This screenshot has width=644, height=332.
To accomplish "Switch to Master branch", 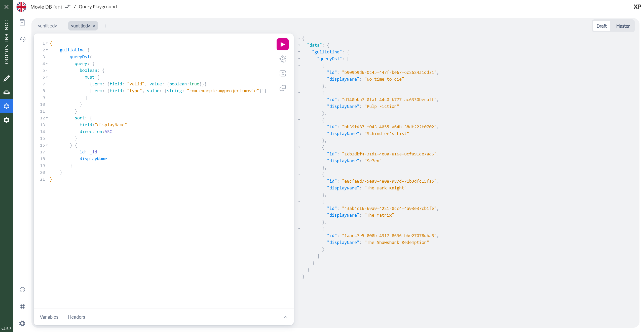I will (x=623, y=26).
